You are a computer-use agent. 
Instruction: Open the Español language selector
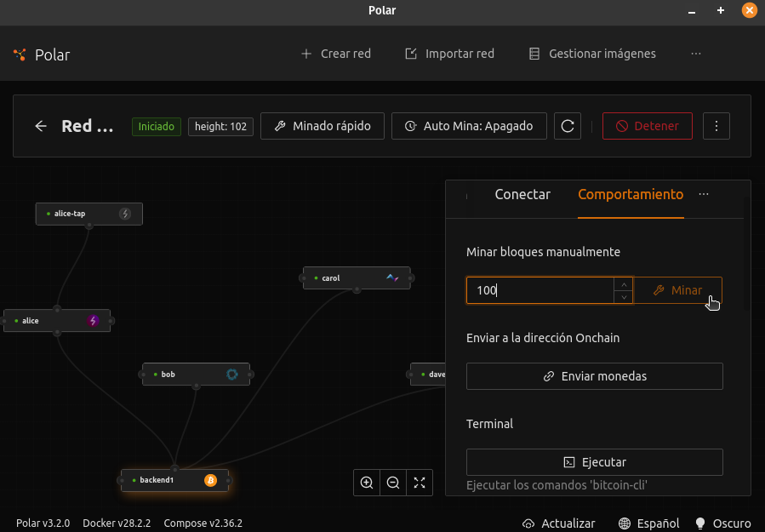pos(649,523)
